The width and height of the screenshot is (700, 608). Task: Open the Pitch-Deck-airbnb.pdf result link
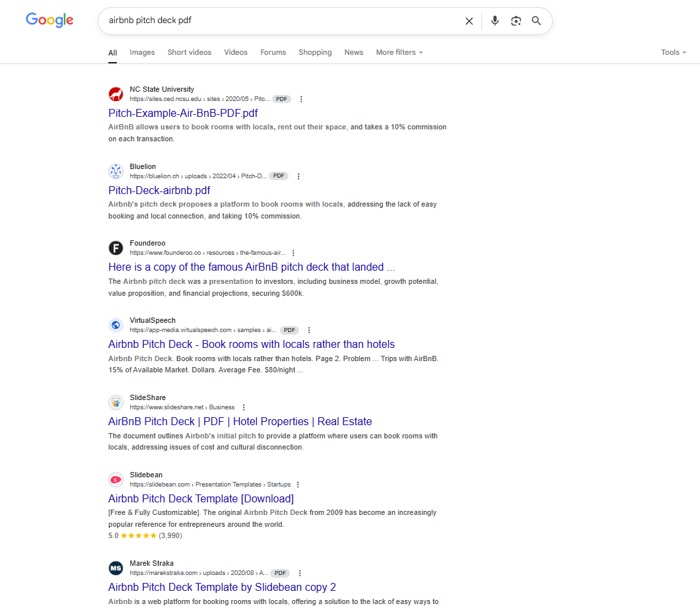[x=159, y=191]
